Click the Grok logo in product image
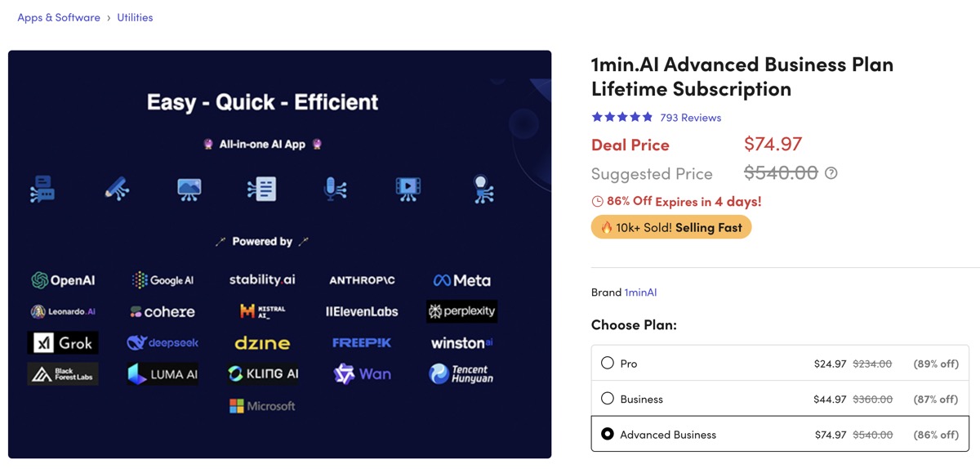 tap(63, 342)
